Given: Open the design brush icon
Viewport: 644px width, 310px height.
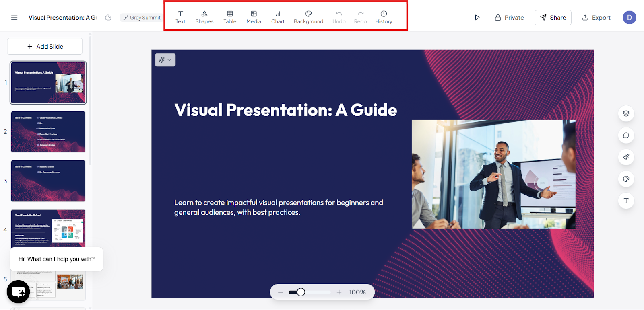Looking at the screenshot, I should click(x=626, y=157).
